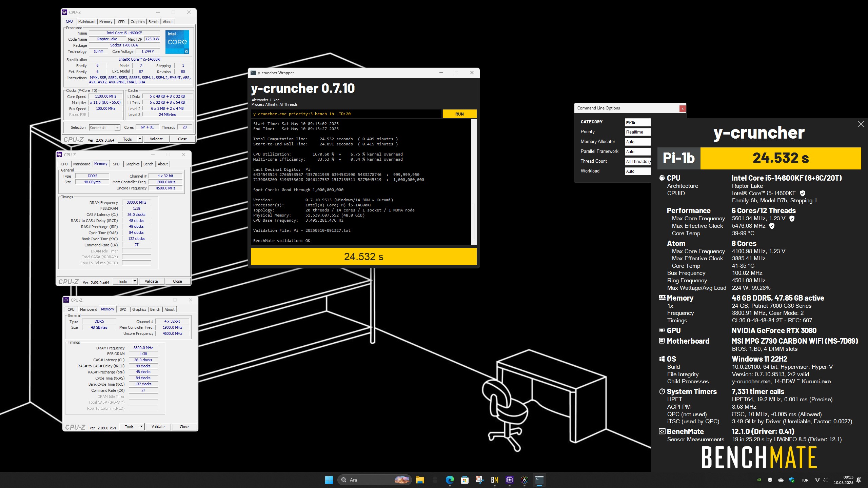Click the OneDrive cloud tray icon
868x488 pixels.
tap(781, 480)
